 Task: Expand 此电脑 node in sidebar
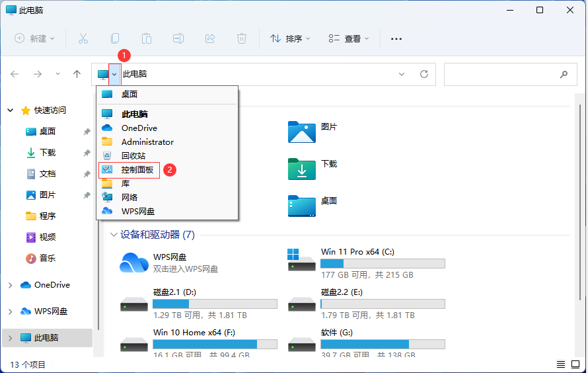pyautogui.click(x=11, y=338)
